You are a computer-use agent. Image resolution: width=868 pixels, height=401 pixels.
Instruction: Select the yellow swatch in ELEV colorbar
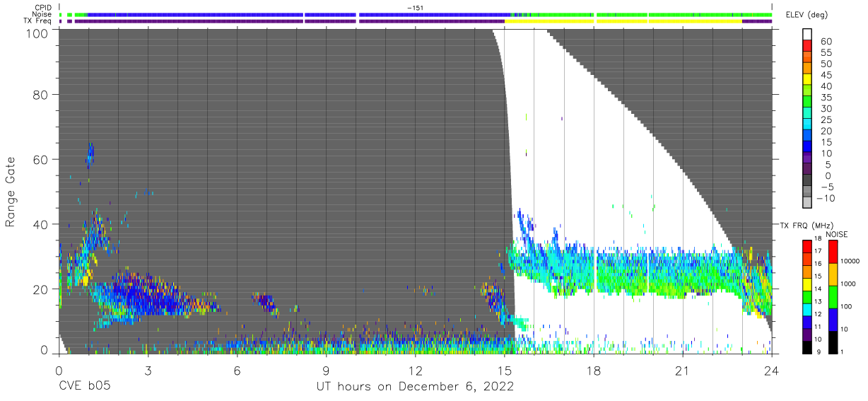807,79
